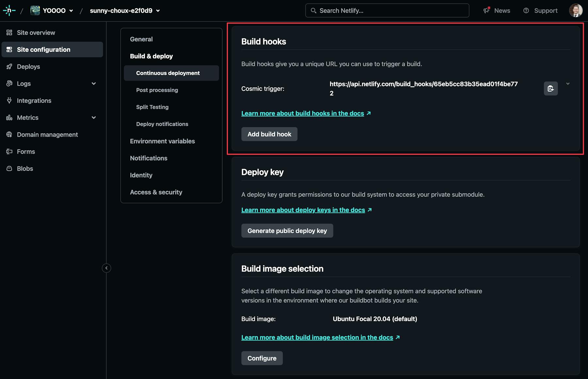Click the News megaphone icon
Screen dimensions: 588x379
pyautogui.click(x=487, y=10)
